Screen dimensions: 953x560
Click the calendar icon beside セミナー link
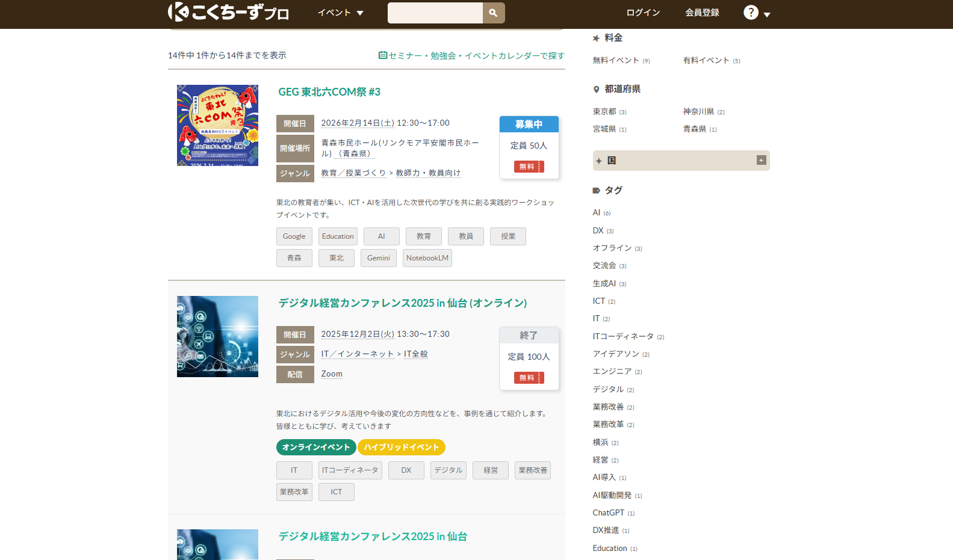(382, 55)
